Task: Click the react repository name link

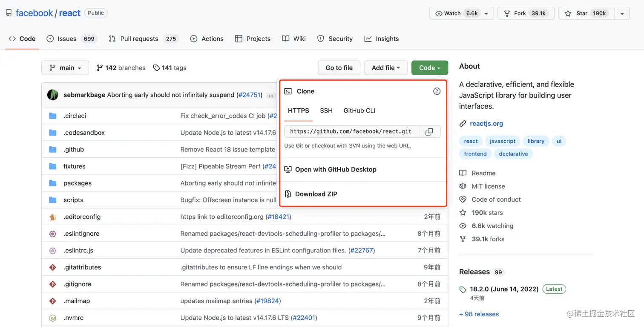Action: click(70, 13)
